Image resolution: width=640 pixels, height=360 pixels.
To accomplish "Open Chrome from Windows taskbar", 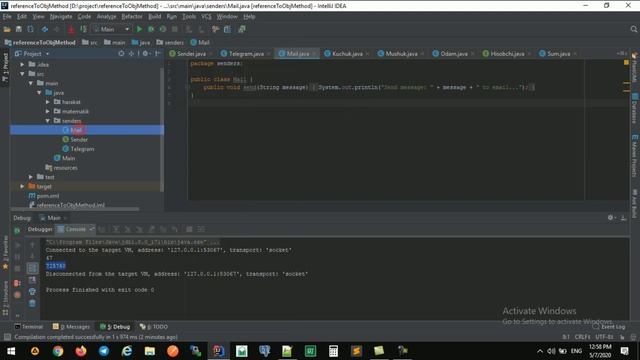I will point(58,351).
